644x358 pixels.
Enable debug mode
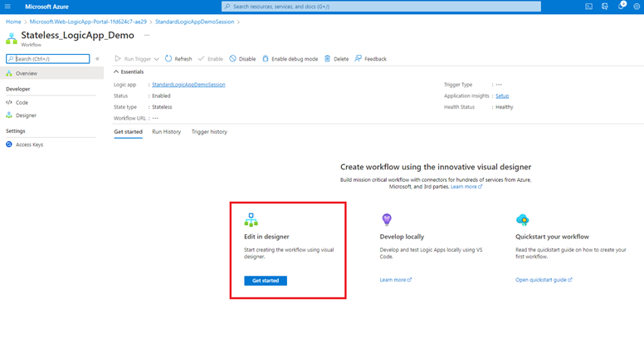pos(290,59)
